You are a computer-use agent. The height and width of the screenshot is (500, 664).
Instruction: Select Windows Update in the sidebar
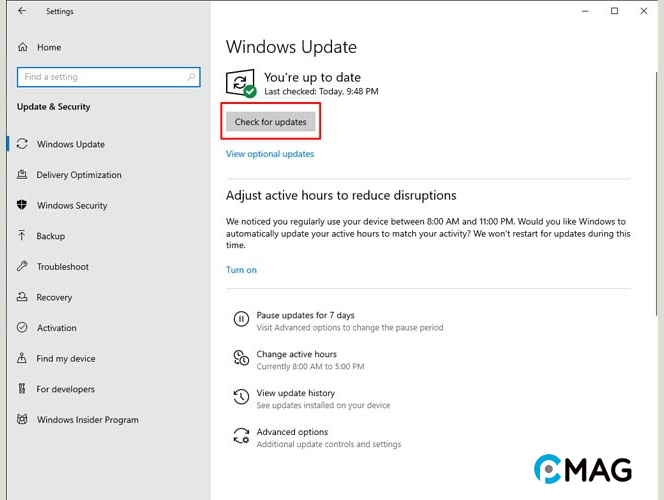70,144
